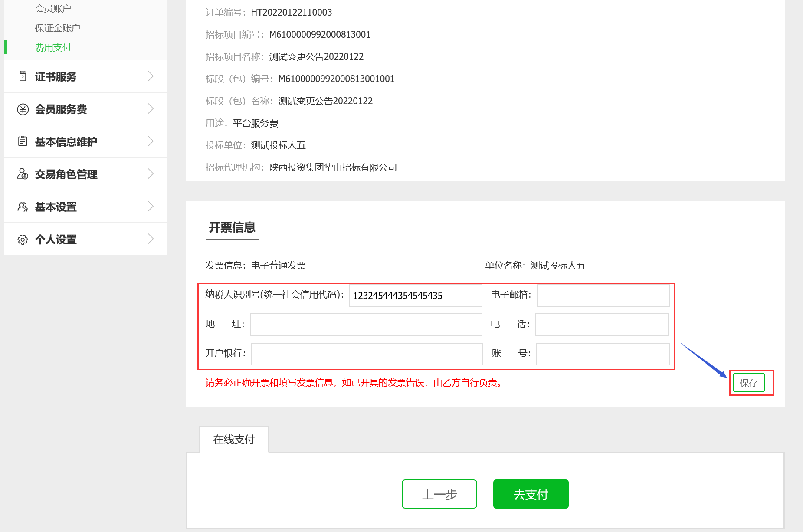Viewport: 803px width, 532px height.
Task: Focus the 纳税人识别号 input field
Action: [x=416, y=296]
